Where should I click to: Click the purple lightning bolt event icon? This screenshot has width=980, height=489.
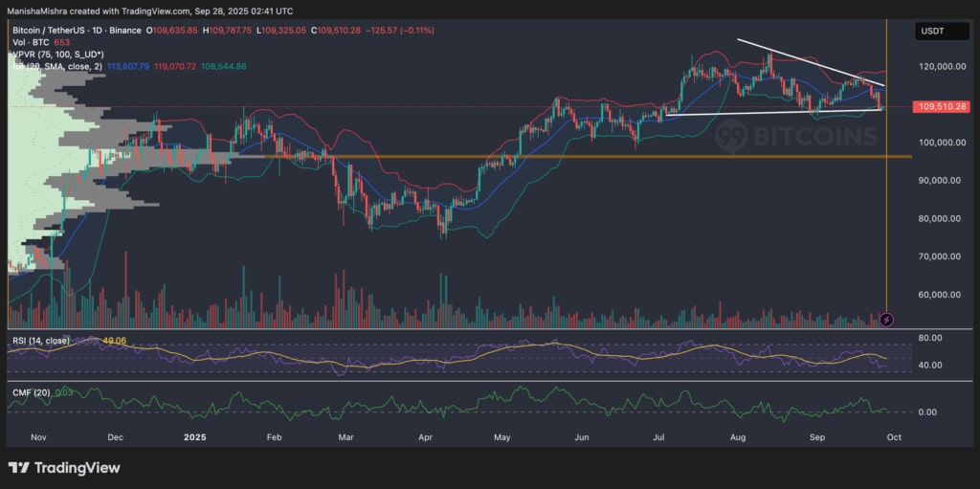[x=887, y=319]
